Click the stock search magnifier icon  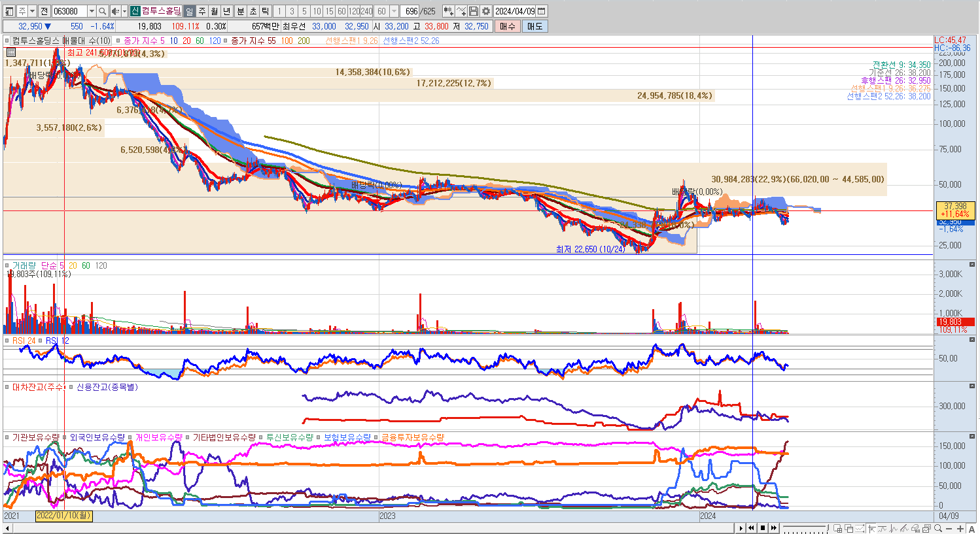coord(103,11)
